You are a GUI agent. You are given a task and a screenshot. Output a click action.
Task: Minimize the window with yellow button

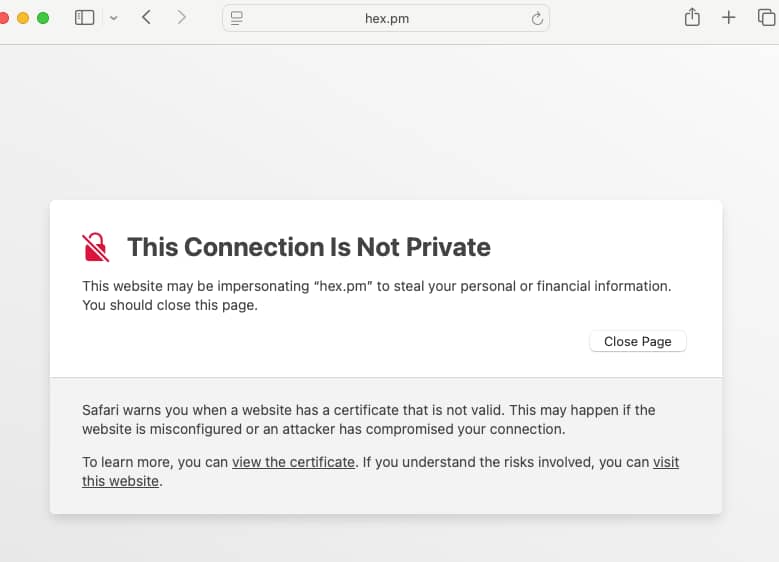pos(23,18)
